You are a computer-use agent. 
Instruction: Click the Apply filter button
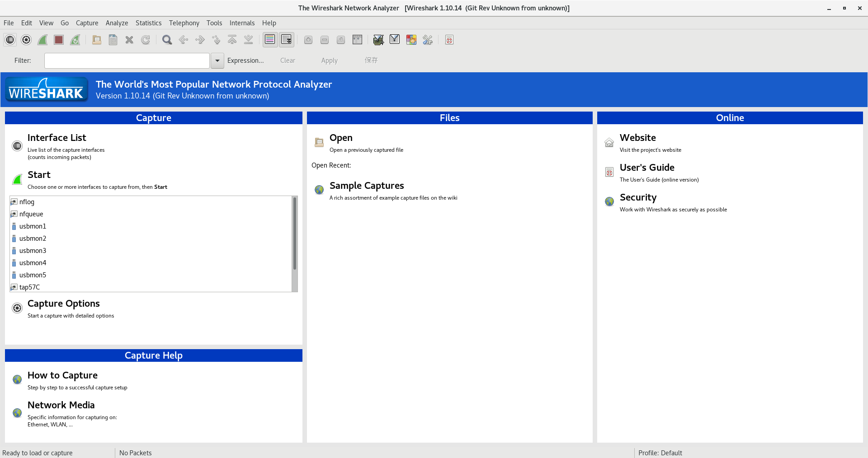tap(330, 61)
